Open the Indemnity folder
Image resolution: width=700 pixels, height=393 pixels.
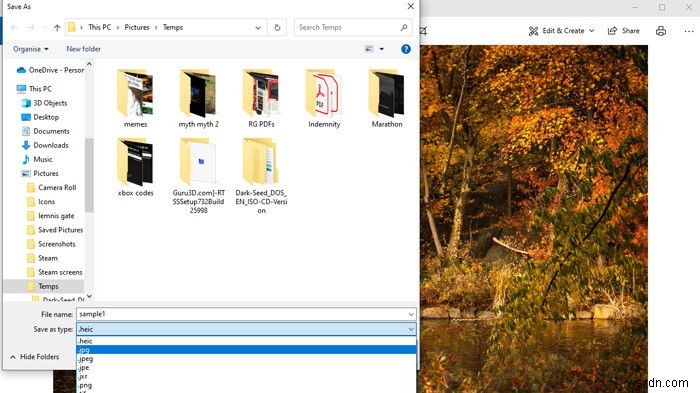(x=324, y=99)
